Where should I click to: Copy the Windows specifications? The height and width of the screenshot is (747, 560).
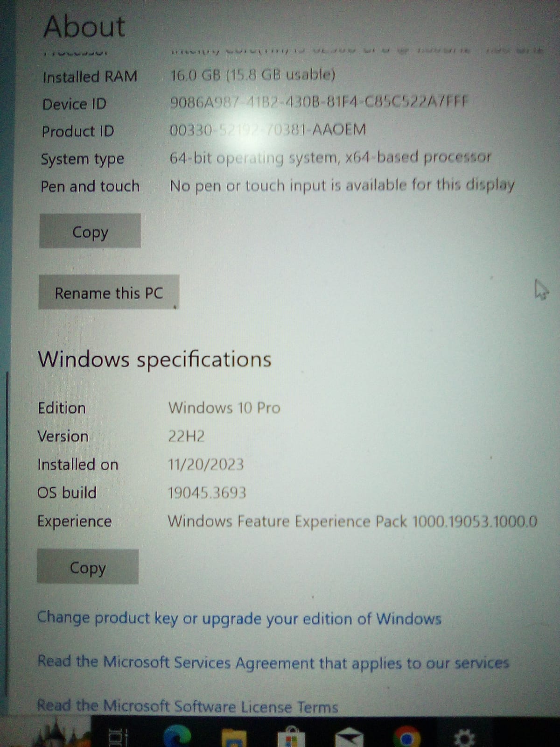coord(88,567)
